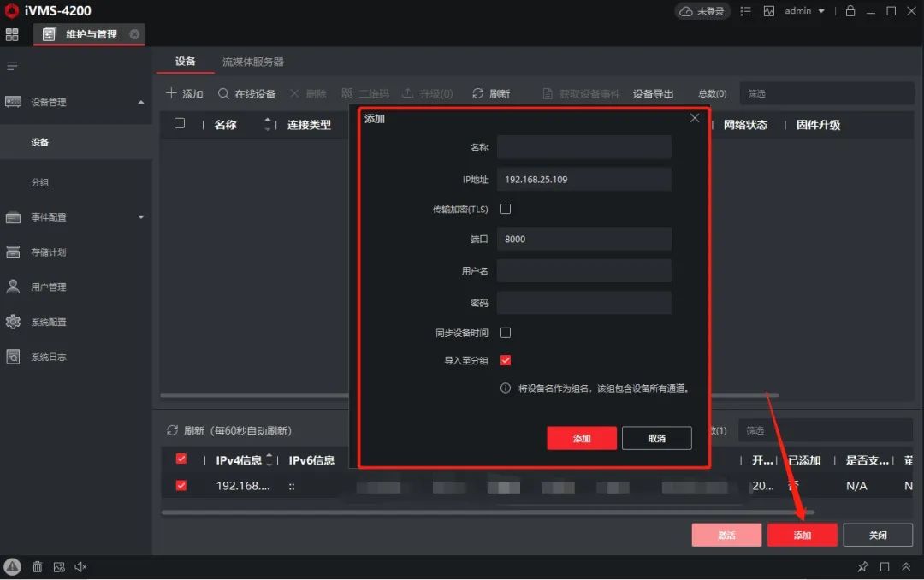The image size is (924, 580).
Task: Enable 传输加密(TLS) encryption checkbox
Action: pos(506,208)
